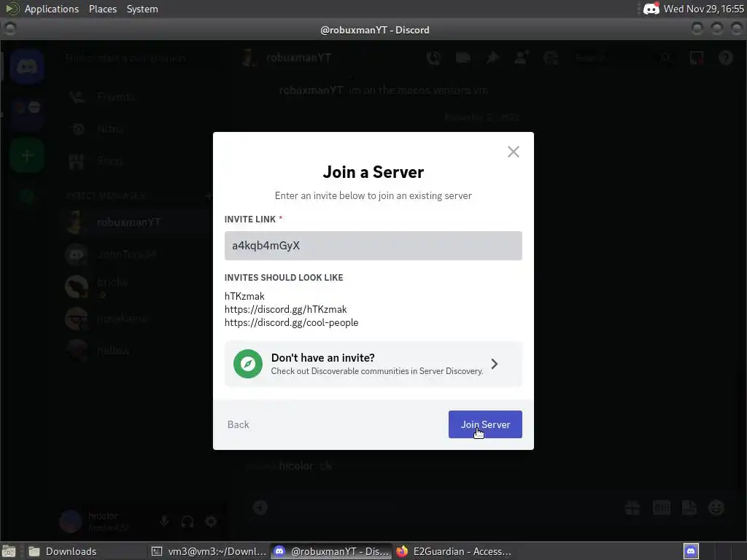Open Server Discovery via Don't have an invite
747x560 pixels.
pos(373,364)
